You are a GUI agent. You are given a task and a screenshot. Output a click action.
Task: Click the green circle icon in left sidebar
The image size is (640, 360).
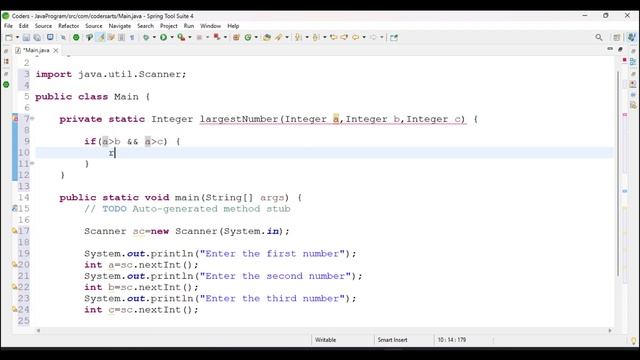click(6, 84)
